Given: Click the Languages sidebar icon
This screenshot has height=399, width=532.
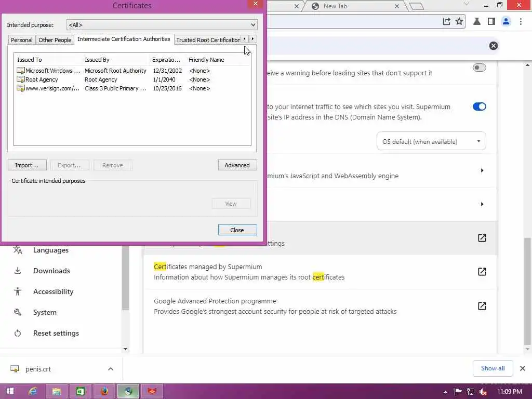Looking at the screenshot, I should [18, 250].
